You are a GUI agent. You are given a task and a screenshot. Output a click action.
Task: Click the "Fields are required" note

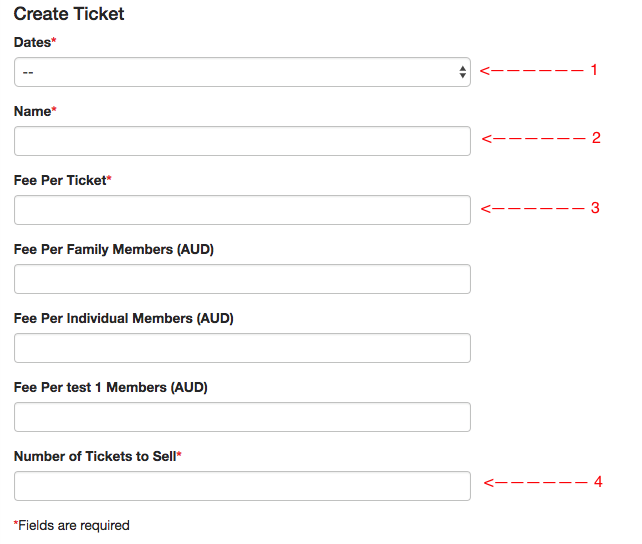72,525
